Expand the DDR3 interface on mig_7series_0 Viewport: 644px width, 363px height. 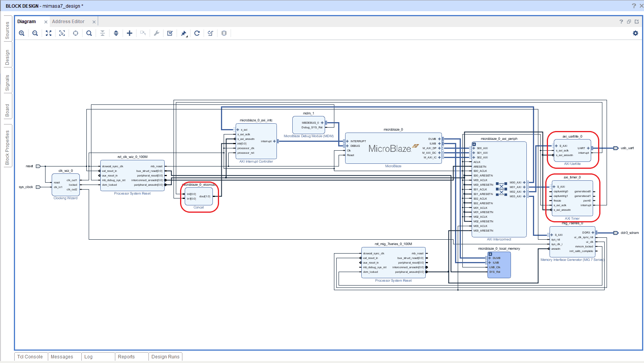point(593,233)
